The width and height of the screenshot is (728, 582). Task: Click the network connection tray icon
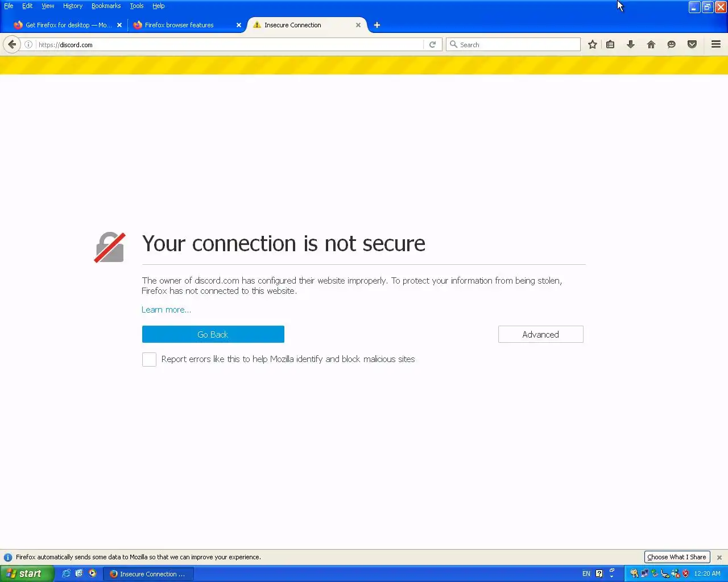(644, 573)
